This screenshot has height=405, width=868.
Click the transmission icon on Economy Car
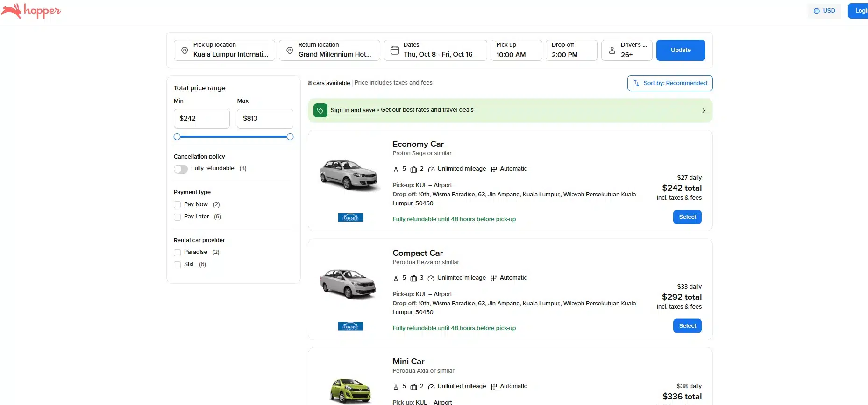click(494, 169)
